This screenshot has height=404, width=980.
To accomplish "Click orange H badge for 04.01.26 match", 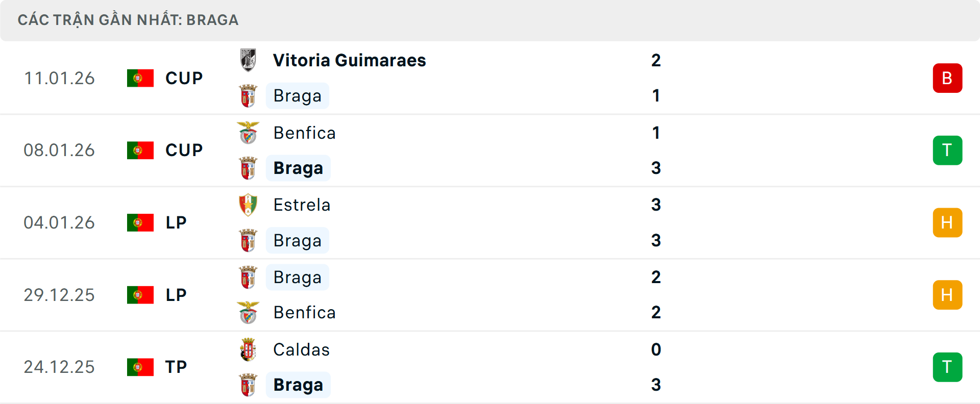I will click(x=947, y=223).
